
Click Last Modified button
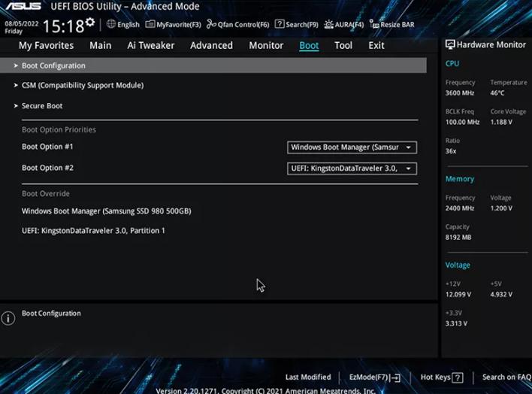(x=308, y=377)
